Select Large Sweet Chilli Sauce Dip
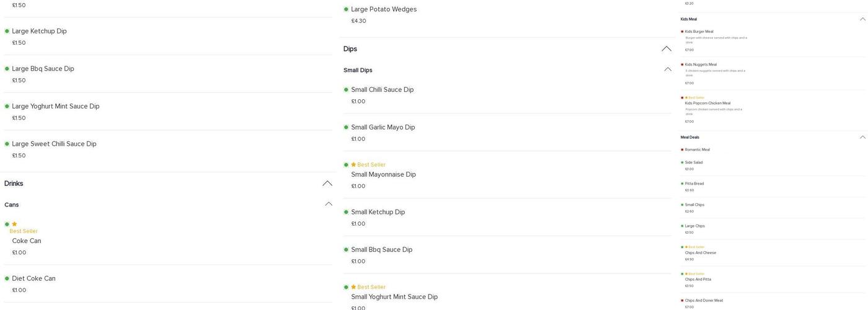 [54, 144]
